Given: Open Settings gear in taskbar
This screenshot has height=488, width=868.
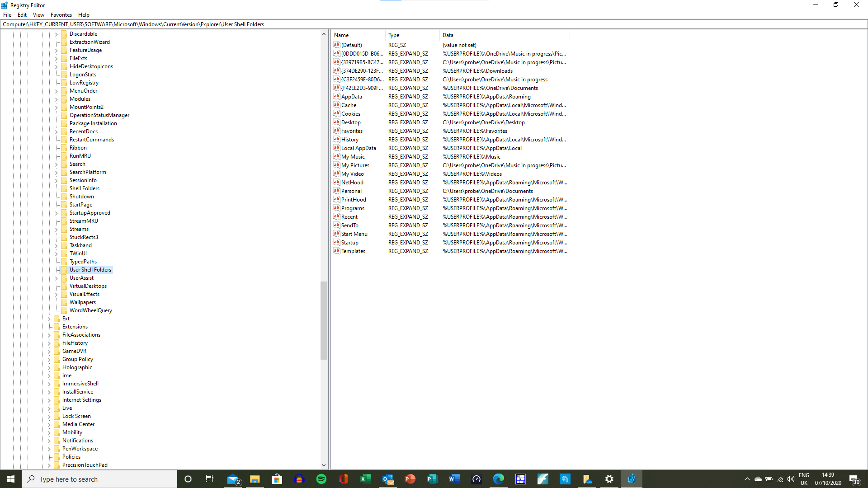Looking at the screenshot, I should 609,479.
